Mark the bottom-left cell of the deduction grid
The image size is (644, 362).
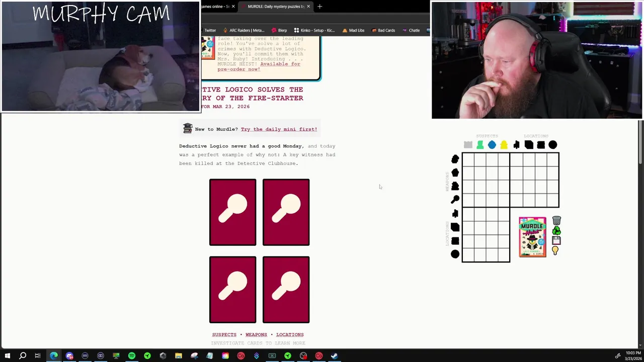click(468, 254)
